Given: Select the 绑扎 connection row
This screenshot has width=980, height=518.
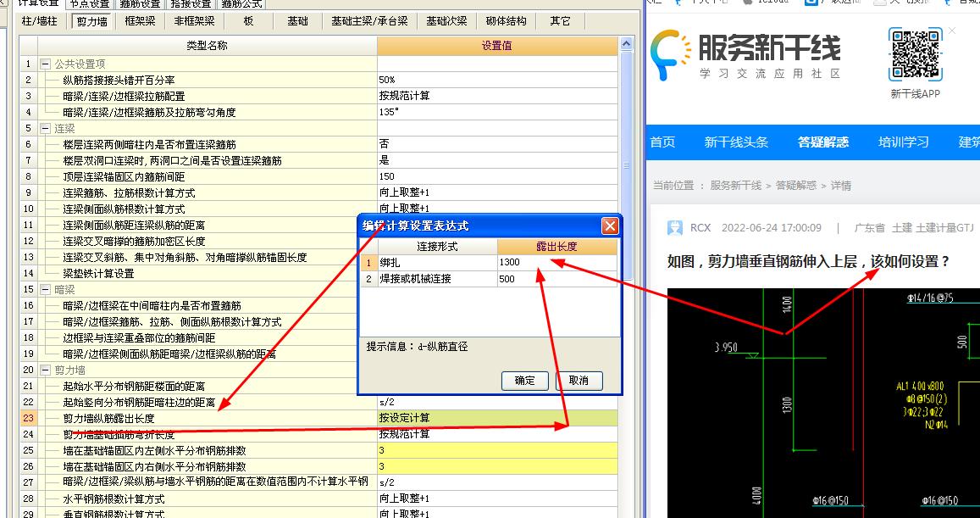Looking at the screenshot, I should [437, 263].
